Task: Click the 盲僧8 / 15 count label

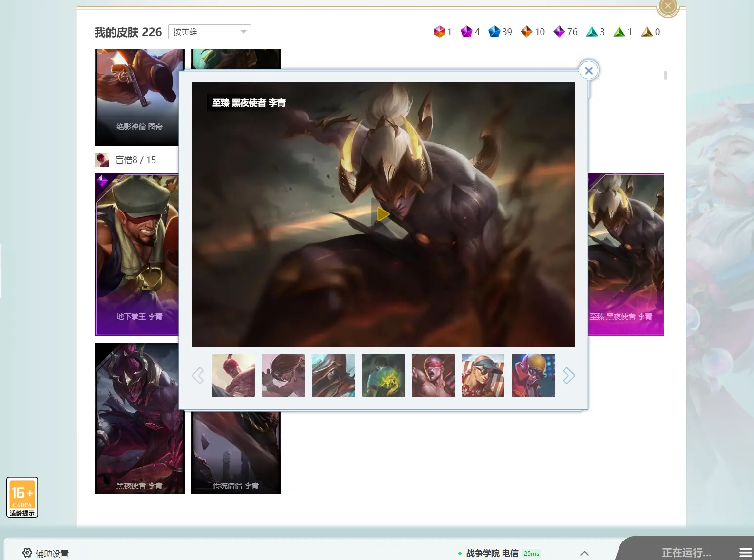Action: point(135,160)
